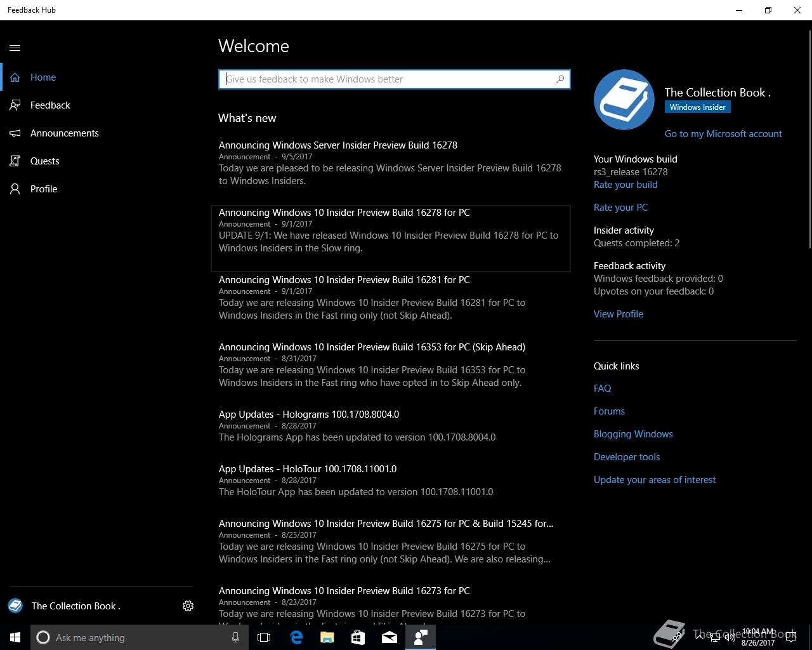812x650 pixels.
Task: Open the FAQ quick link
Action: pyautogui.click(x=603, y=388)
